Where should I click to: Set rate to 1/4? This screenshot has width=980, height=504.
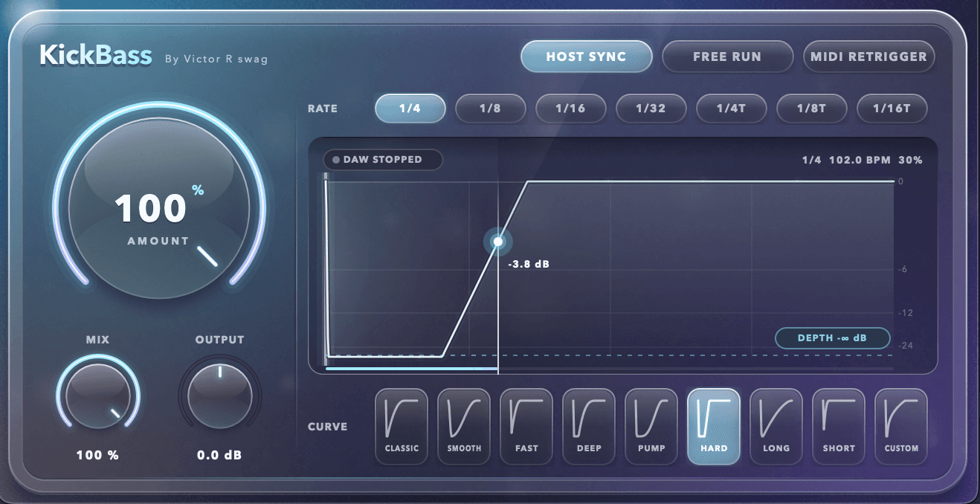point(410,109)
